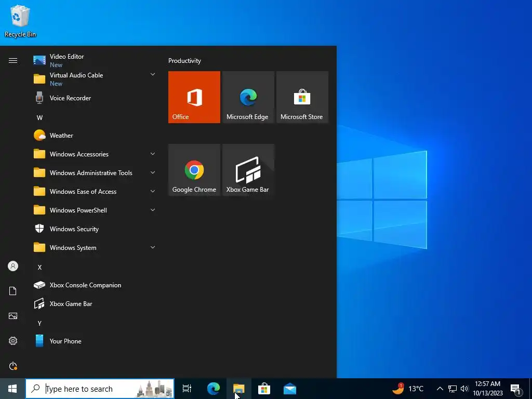
Task: Click the W letter header
Action: [39, 118]
